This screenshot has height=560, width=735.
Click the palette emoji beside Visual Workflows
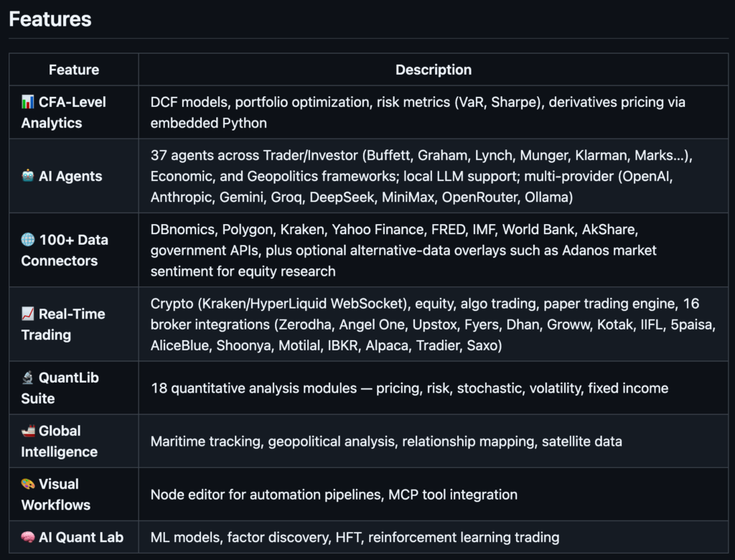coord(28,484)
